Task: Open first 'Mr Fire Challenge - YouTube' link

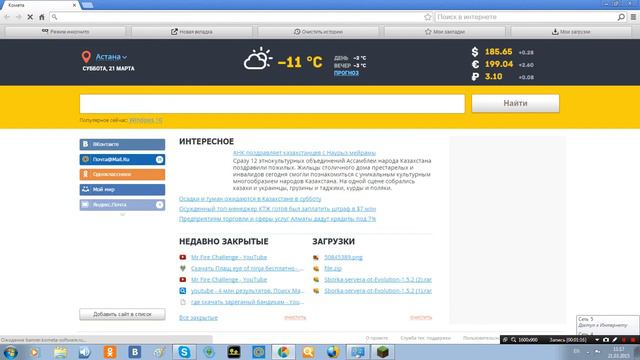Action: tap(229, 257)
